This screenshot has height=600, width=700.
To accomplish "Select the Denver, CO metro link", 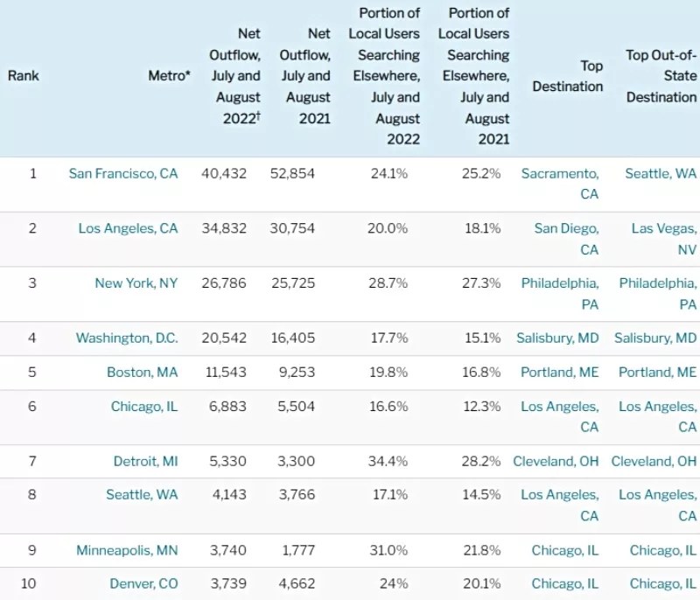I will 143,583.
